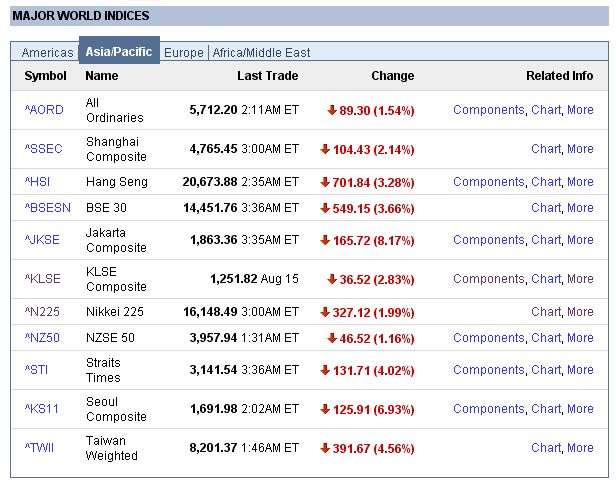Select the Africa/Middle East tab
This screenshot has width=616, height=488.
pos(262,53)
